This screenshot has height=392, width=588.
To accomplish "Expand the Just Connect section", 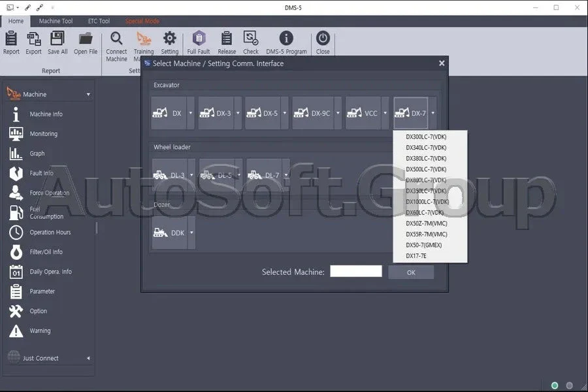I will click(88, 358).
